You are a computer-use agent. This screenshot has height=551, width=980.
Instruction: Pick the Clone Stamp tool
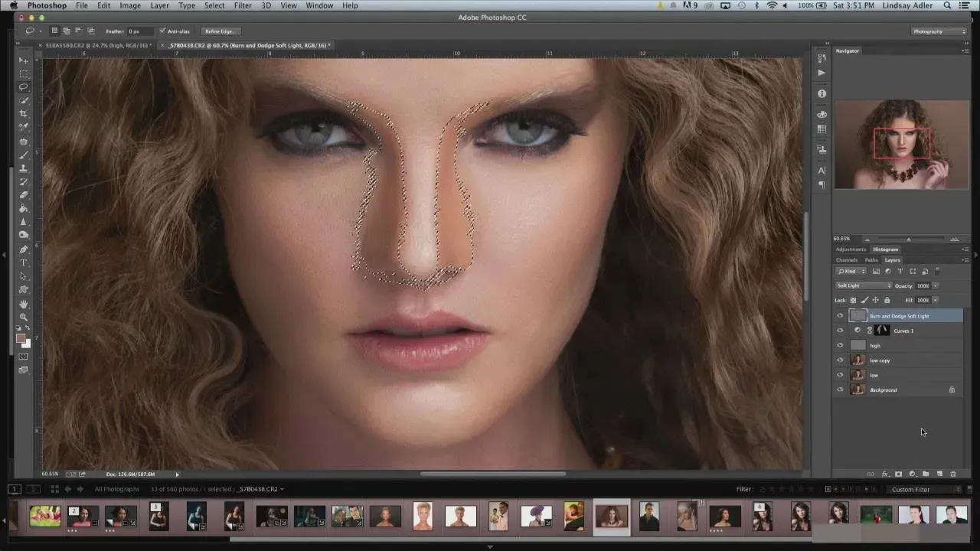tap(24, 168)
